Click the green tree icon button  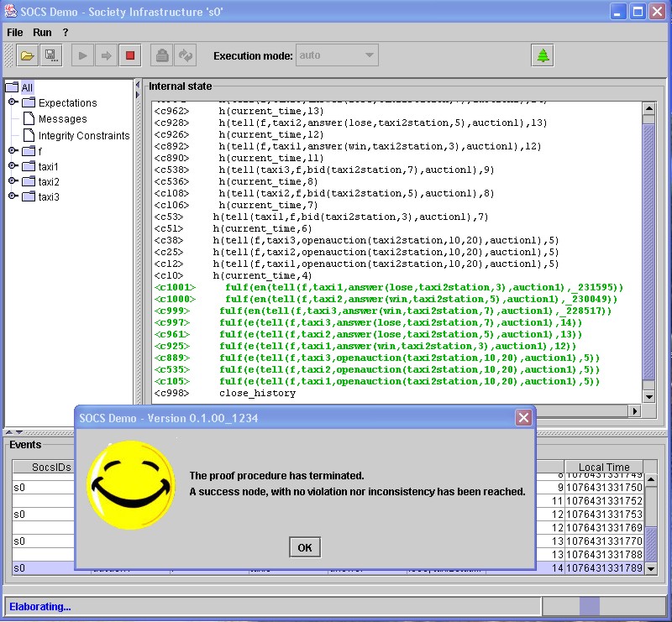point(543,56)
